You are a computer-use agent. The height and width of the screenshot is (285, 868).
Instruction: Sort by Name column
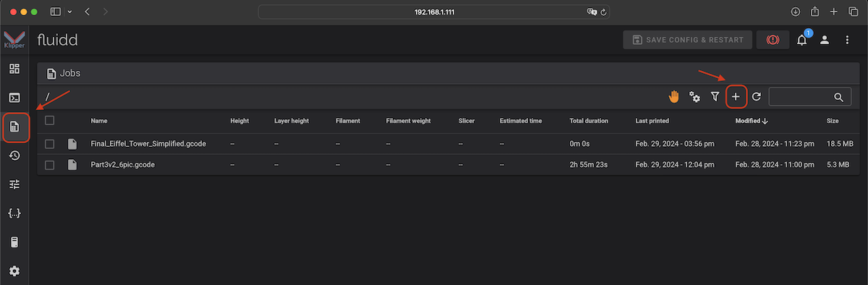[99, 121]
